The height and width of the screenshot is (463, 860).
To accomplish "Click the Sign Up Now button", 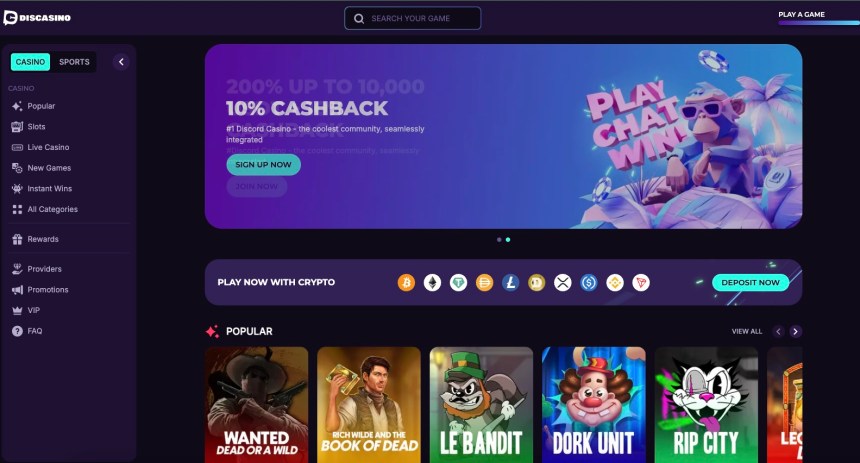I will (x=263, y=165).
